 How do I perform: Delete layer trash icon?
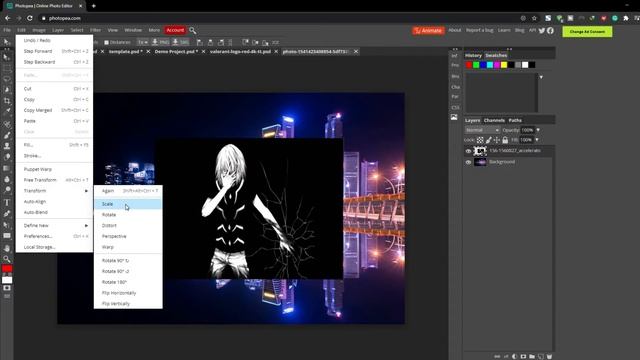(x=549, y=356)
